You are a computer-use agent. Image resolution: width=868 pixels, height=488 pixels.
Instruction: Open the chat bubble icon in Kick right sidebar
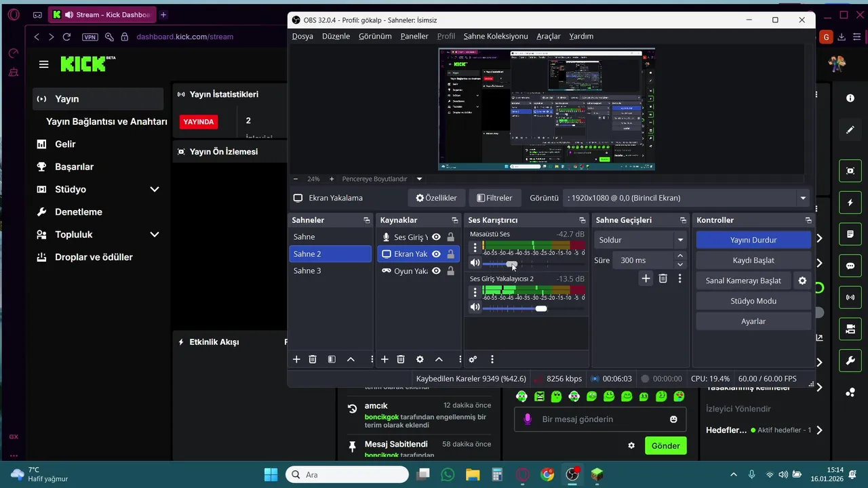(850, 266)
